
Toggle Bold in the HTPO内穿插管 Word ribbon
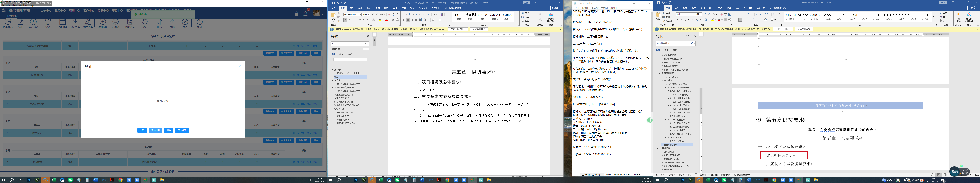point(345,20)
